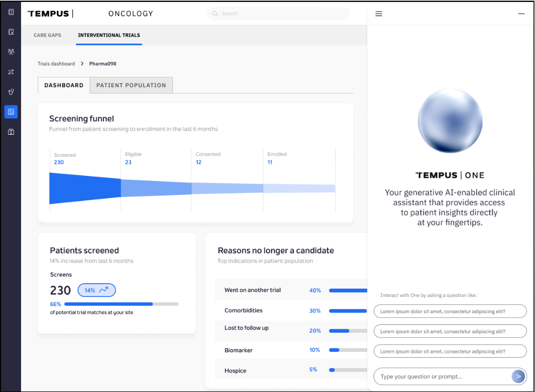Click the send arrow button in the prompt box

[x=518, y=376]
